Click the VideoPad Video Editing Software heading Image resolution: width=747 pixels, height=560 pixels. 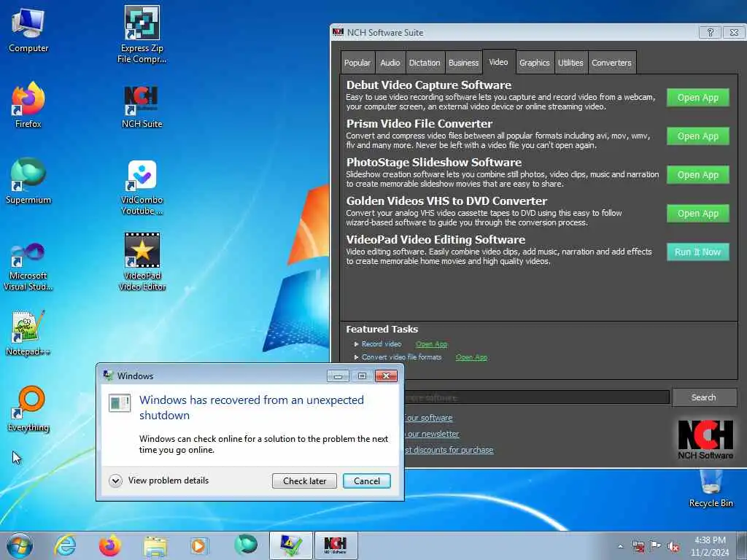pyautogui.click(x=436, y=239)
